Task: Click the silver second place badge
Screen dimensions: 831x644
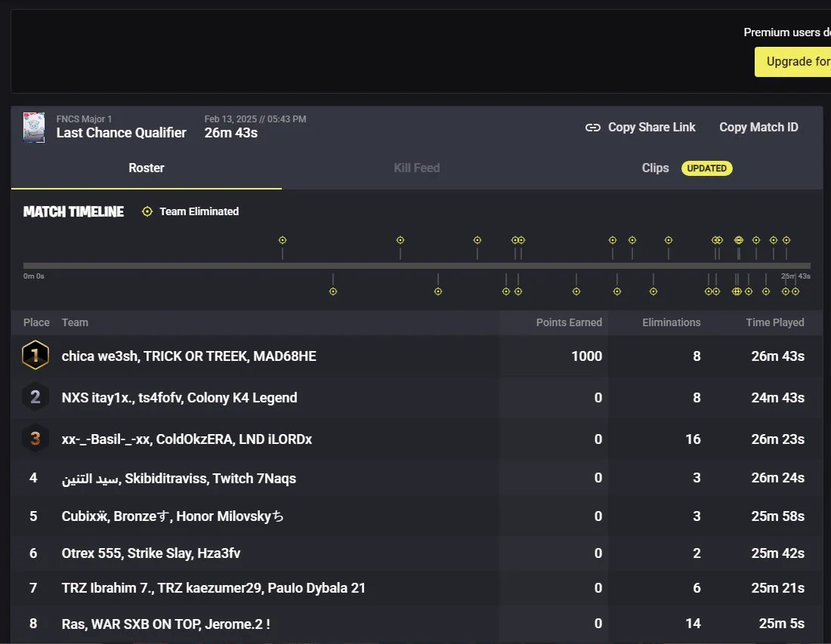Action: [36, 396]
